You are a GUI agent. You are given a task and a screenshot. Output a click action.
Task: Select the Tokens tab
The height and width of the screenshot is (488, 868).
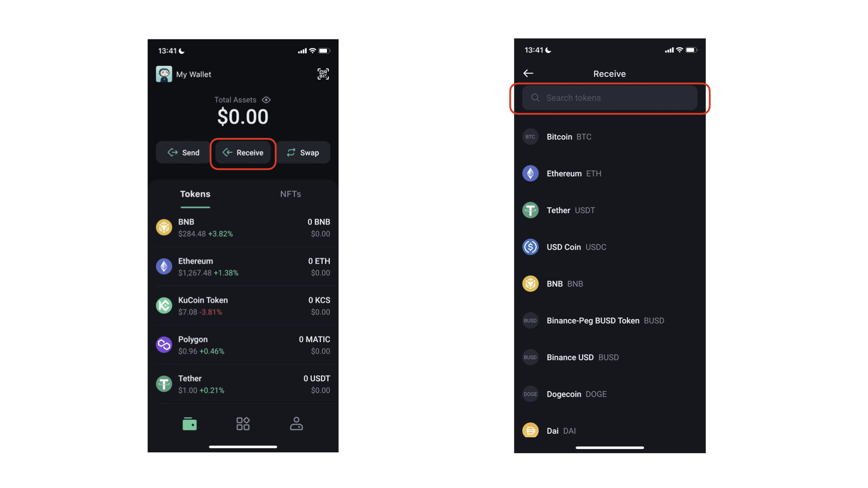(x=195, y=194)
